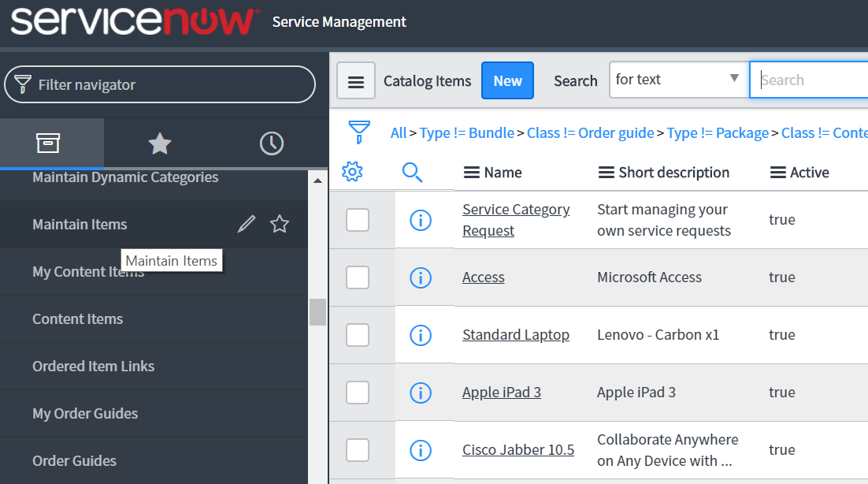Open the info preview for Standard Laptop
The width and height of the screenshot is (868, 484).
421,335
